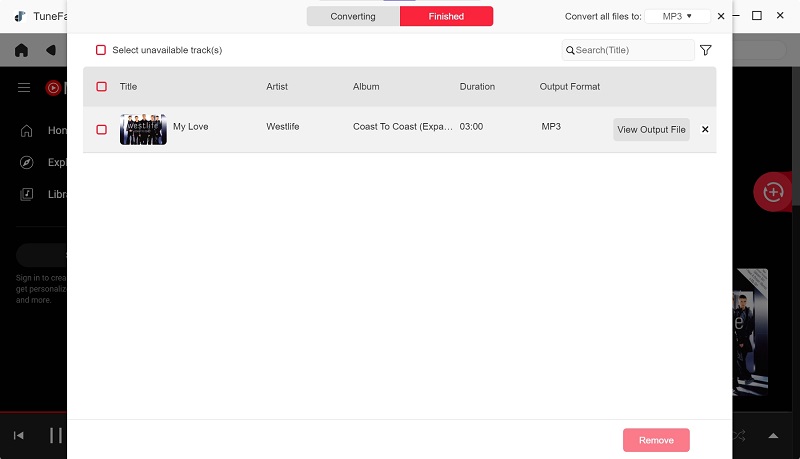Click the back arrow icon
Screen dimensions: 800x459
click(x=50, y=50)
